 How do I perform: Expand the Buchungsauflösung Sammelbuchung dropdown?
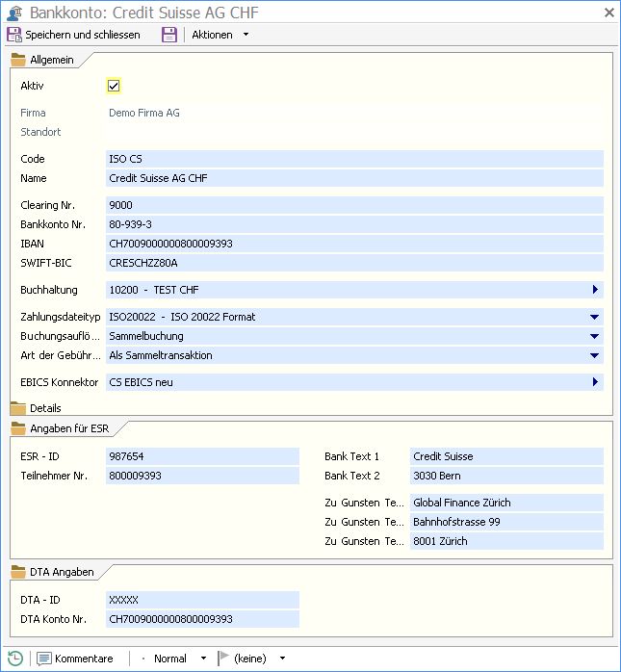click(595, 336)
